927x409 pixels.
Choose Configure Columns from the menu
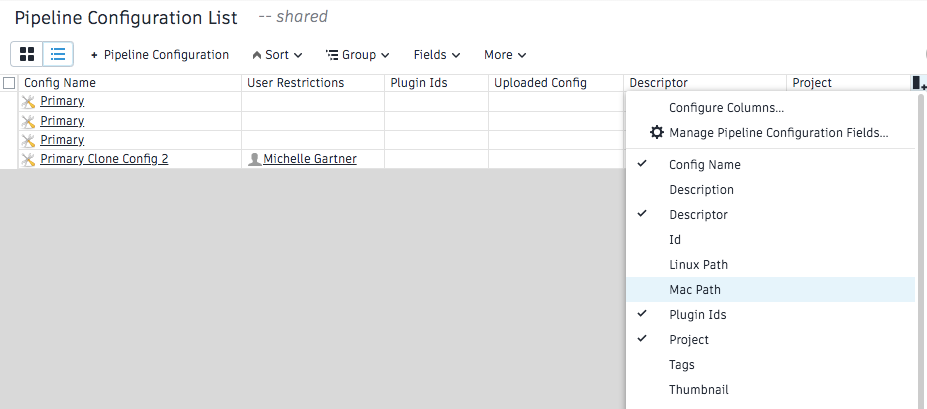[x=726, y=107]
